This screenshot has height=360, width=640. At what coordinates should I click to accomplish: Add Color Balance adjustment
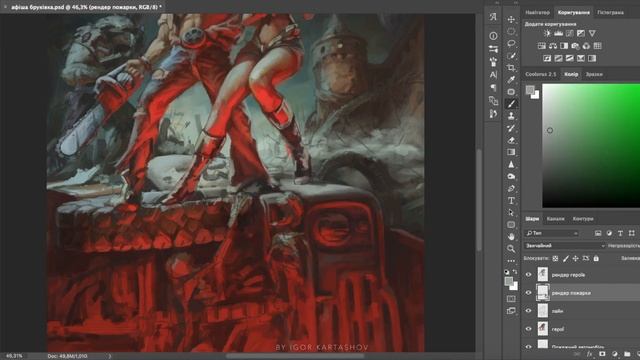(553, 46)
